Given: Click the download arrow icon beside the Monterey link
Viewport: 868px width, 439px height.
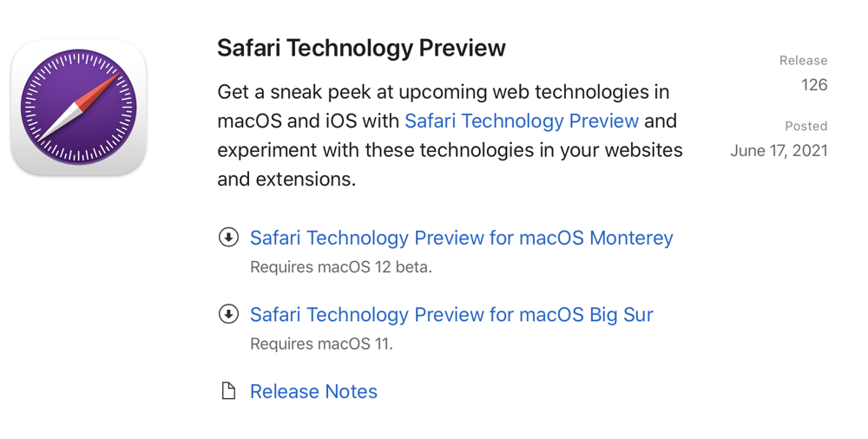Looking at the screenshot, I should coord(228,238).
